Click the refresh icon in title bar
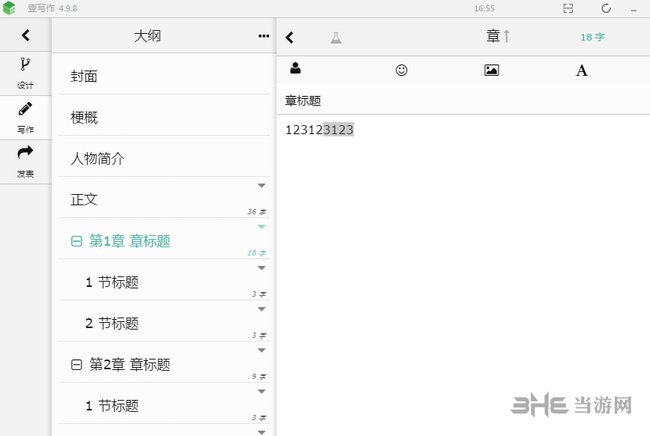The image size is (650, 436). [x=606, y=8]
